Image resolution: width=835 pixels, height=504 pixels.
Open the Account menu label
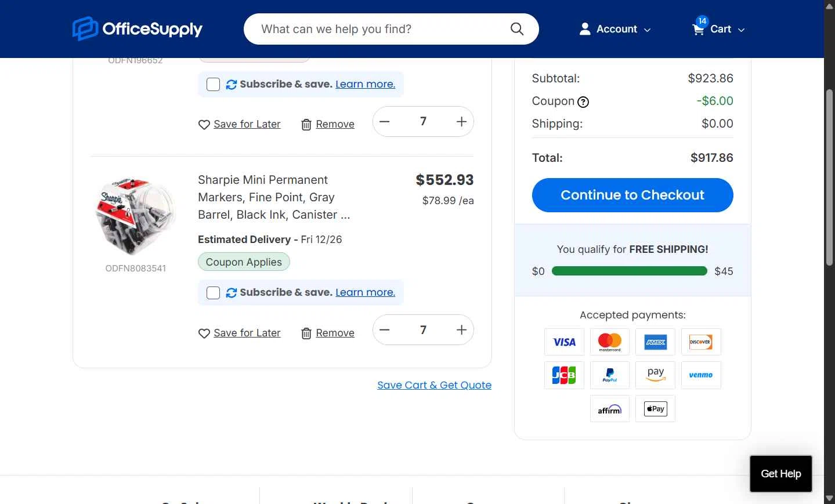(x=617, y=29)
